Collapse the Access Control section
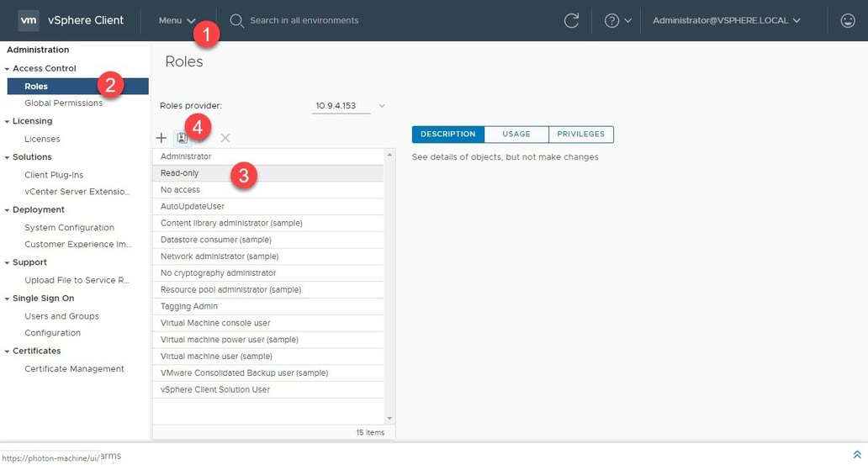 coord(8,69)
